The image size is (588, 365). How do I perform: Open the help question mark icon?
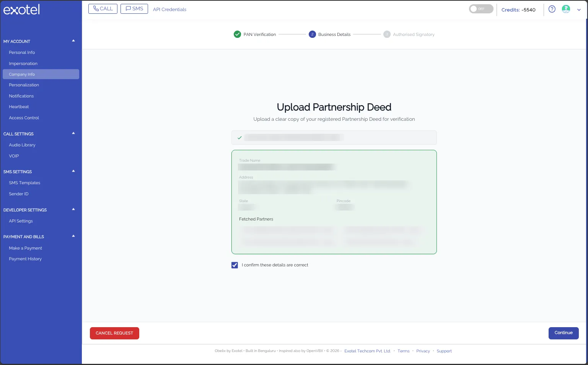[552, 9]
